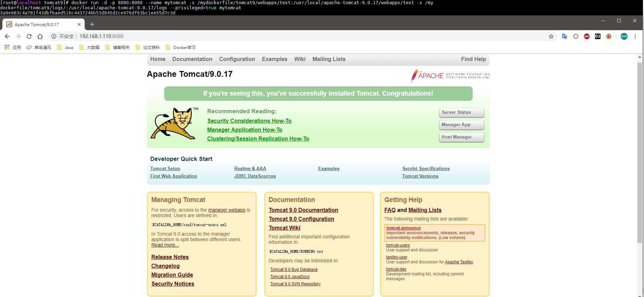Click Find Help in the navigation bar
Viewport: 644px width, 297px height.
473,59
